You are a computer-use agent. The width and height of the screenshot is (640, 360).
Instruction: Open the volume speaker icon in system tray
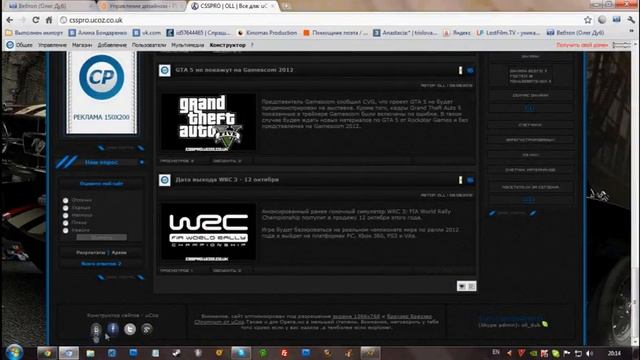[x=589, y=353]
